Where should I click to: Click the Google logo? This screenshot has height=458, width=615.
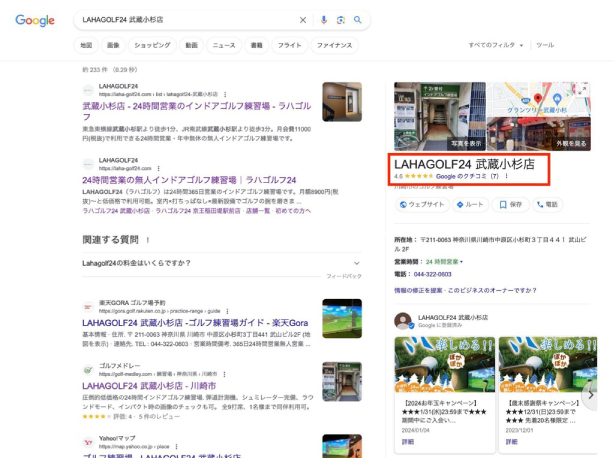tap(35, 20)
